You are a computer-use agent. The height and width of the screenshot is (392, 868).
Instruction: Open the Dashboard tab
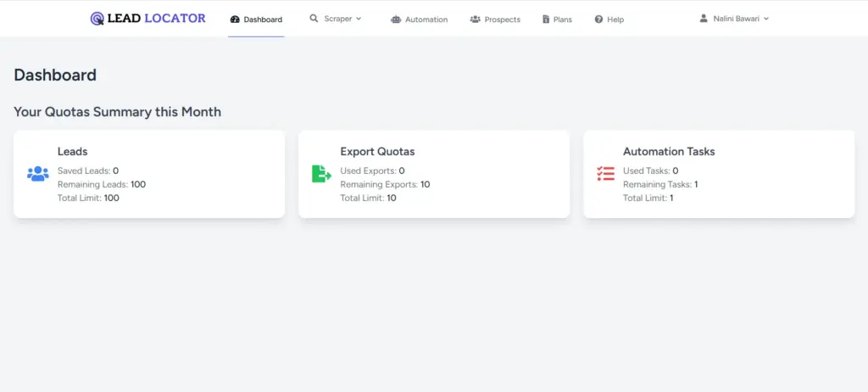coord(256,20)
